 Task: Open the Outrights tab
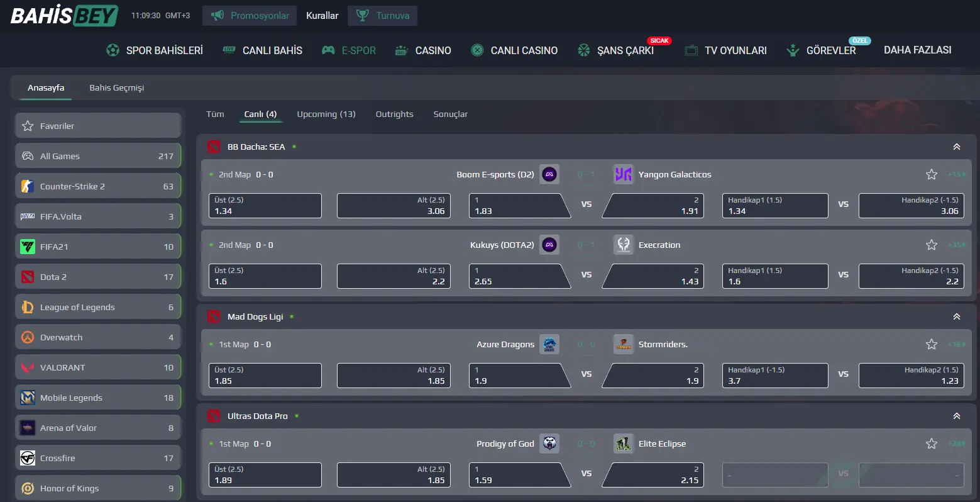pos(395,114)
